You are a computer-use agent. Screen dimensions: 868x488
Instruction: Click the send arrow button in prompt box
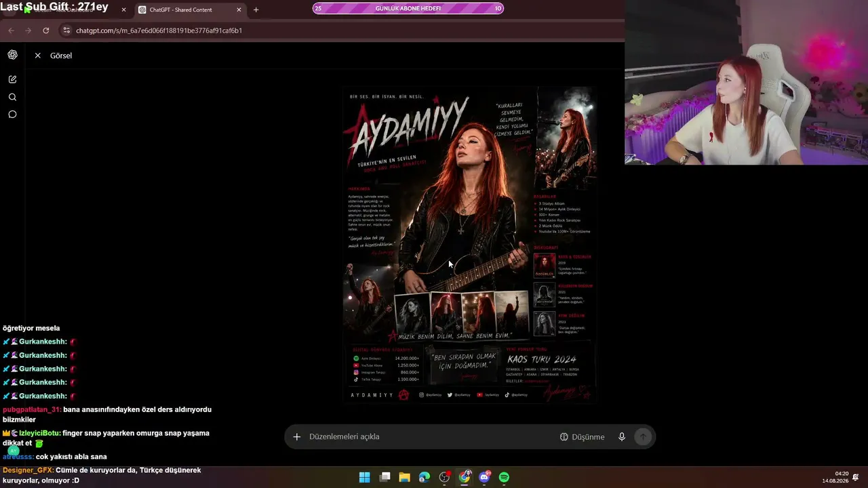click(x=643, y=437)
